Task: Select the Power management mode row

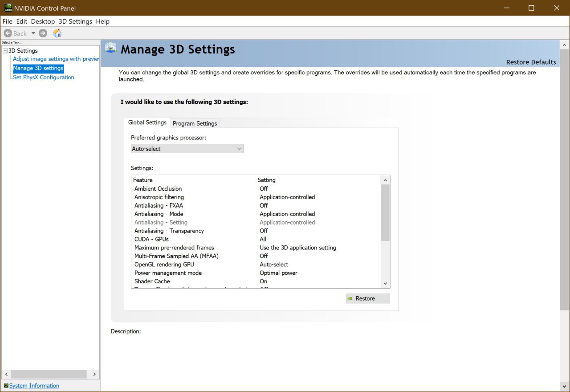Action: point(168,273)
